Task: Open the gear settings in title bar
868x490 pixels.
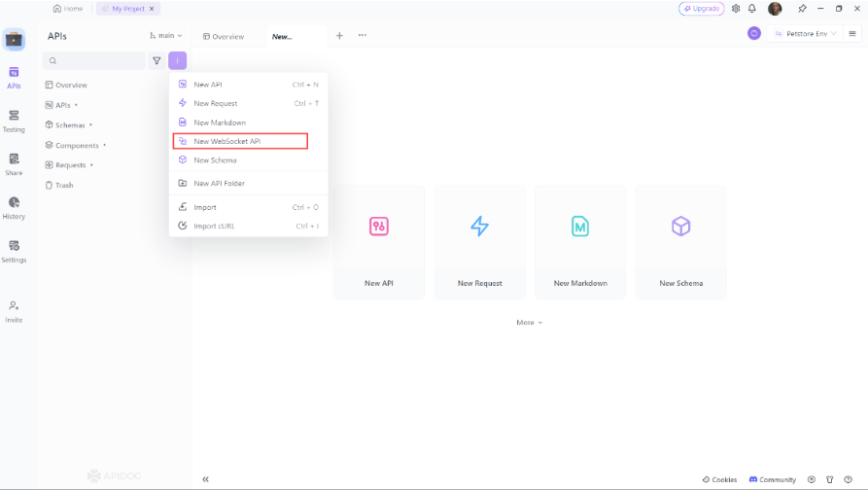Action: [x=736, y=9]
